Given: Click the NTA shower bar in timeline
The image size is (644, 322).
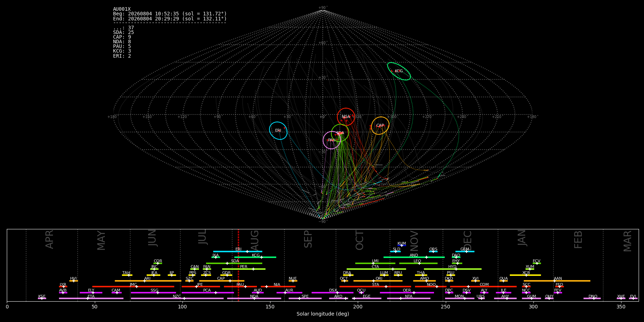Looking at the screenshot, I should (409, 298).
